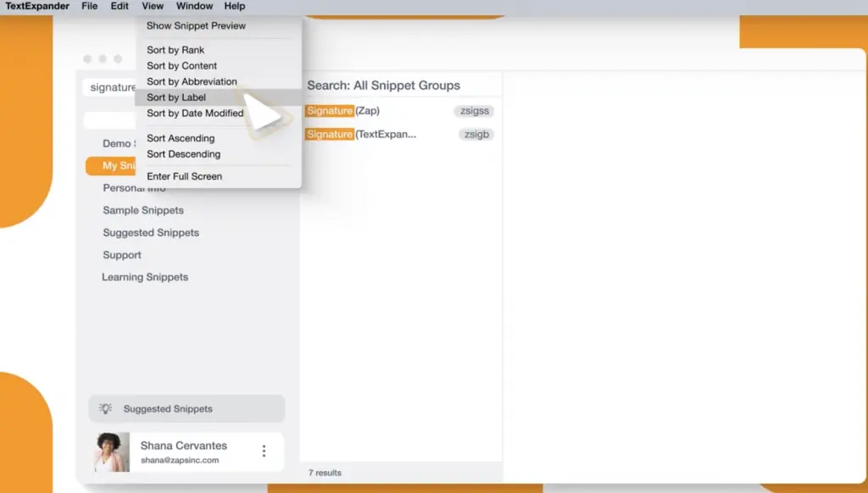Click the 7 results status text

(325, 473)
